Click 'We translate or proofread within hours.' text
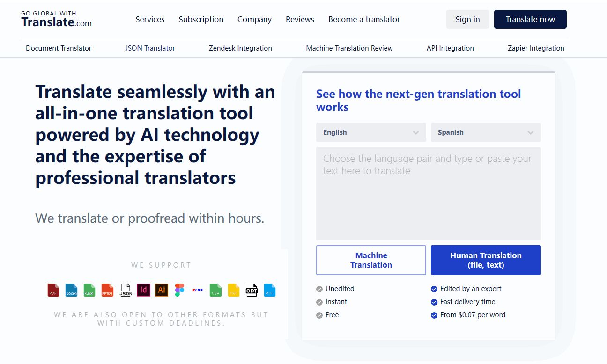The height and width of the screenshot is (364, 607). coord(150,218)
